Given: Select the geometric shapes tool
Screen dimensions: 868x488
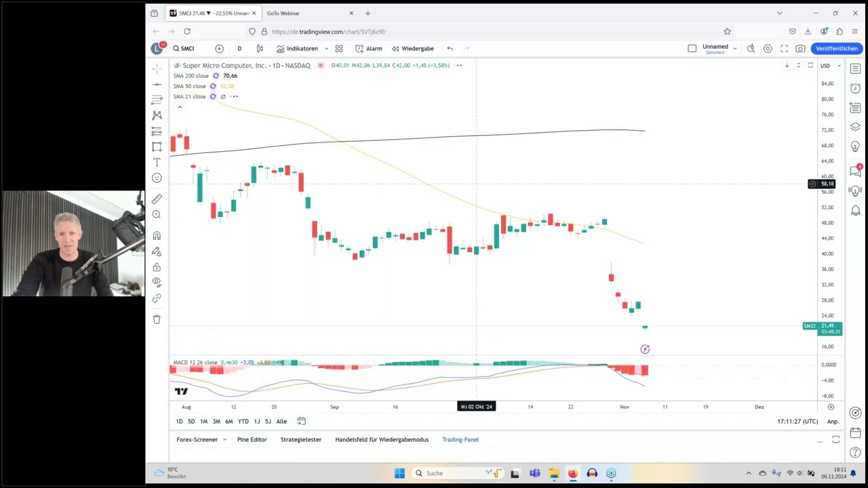Looking at the screenshot, I should pyautogui.click(x=157, y=146).
